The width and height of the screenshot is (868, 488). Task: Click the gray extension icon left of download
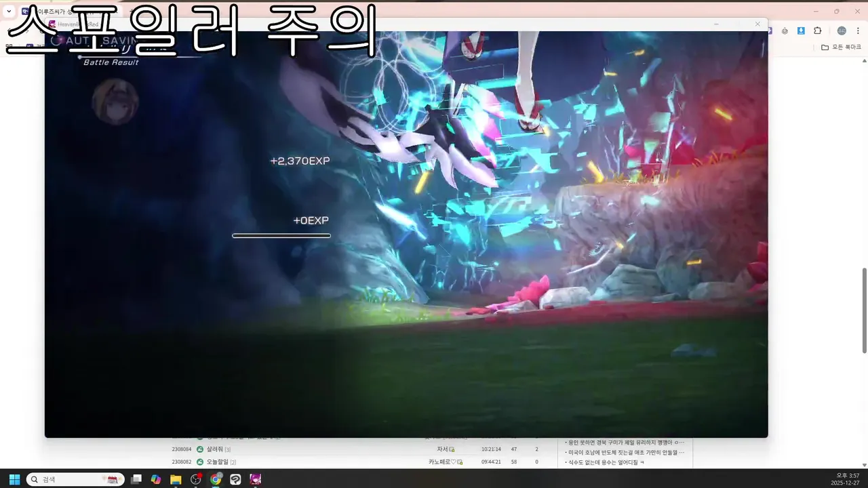point(785,30)
